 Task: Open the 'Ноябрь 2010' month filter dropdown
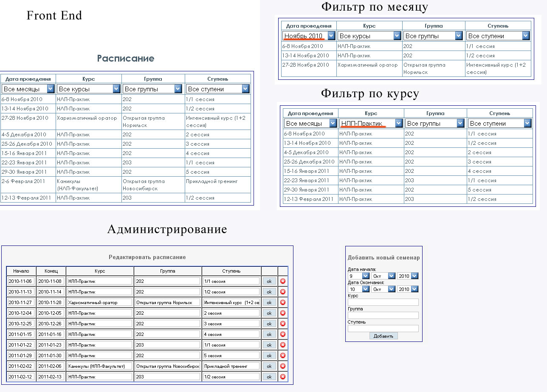309,36
